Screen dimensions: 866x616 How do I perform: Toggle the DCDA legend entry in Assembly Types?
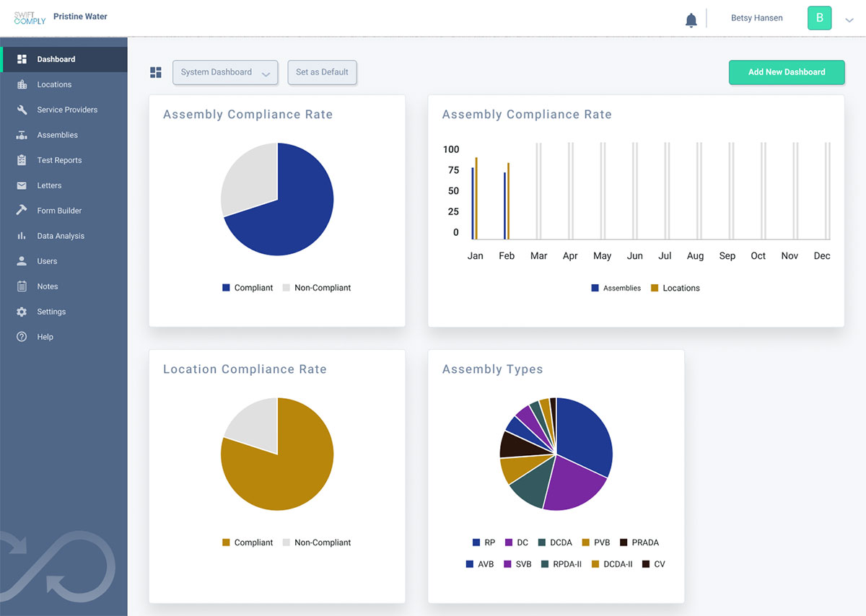[555, 542]
